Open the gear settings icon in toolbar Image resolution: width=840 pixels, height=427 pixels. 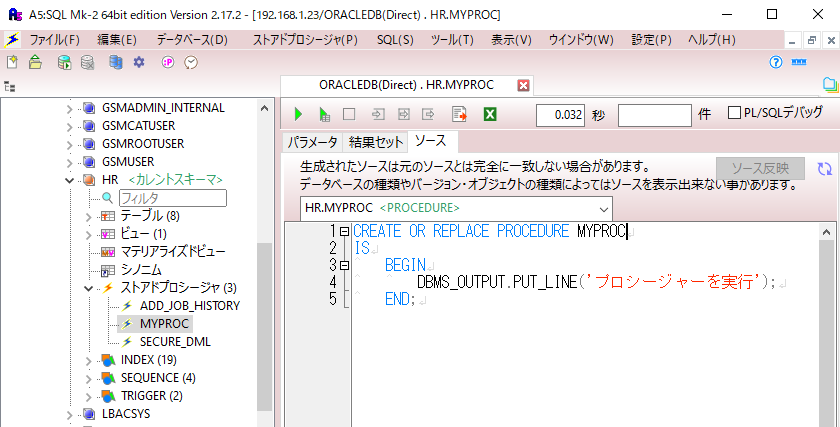point(139,62)
